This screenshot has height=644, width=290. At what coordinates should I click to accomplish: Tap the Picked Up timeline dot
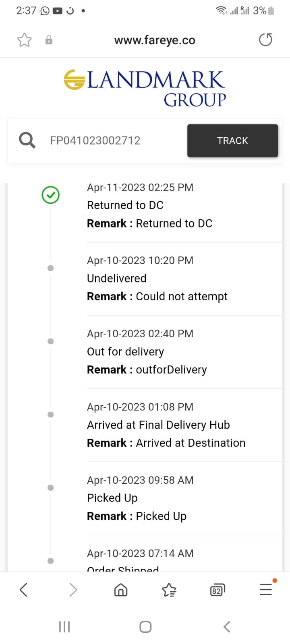pyautogui.click(x=51, y=488)
